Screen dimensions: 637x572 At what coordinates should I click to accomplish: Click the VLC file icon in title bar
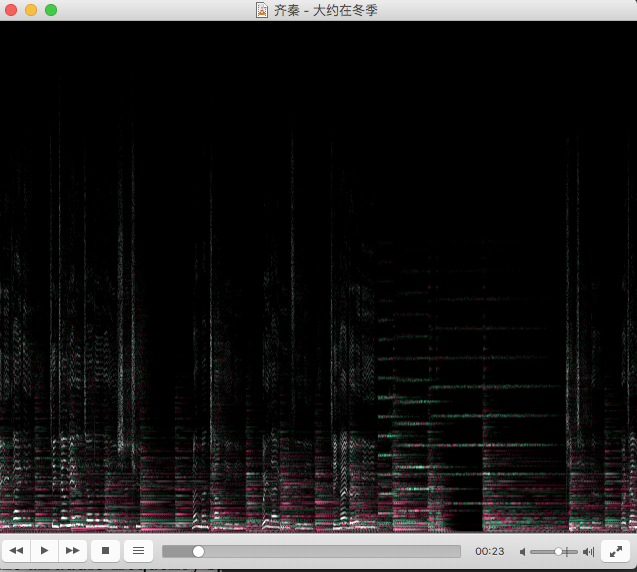point(262,10)
